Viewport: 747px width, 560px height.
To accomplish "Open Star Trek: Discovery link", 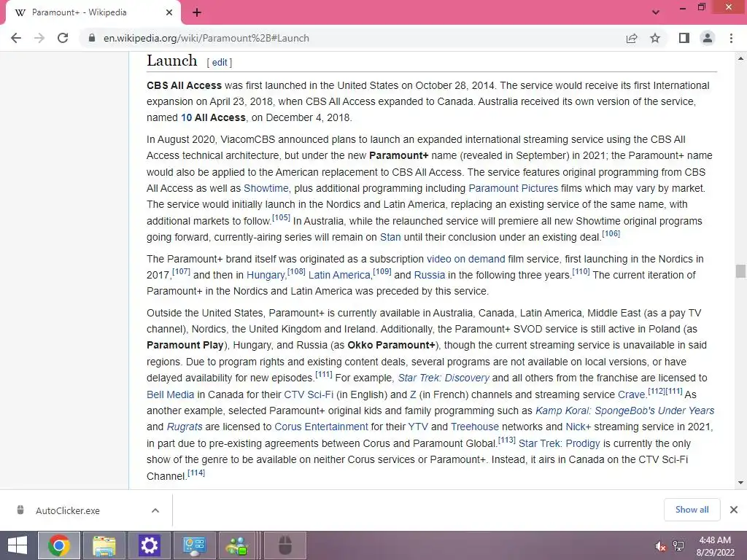I will (444, 378).
